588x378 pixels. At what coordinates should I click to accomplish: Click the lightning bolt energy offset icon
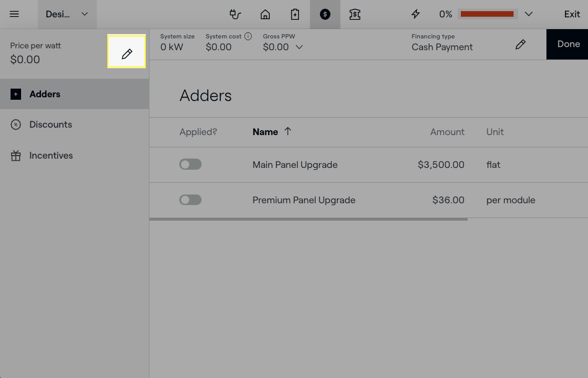416,14
